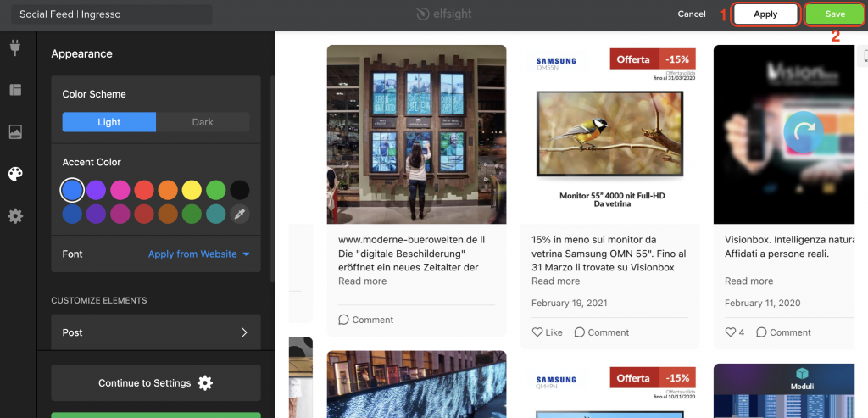Viewport: 868px width, 418px height.
Task: Choose brown accent color swatch
Action: (x=168, y=215)
